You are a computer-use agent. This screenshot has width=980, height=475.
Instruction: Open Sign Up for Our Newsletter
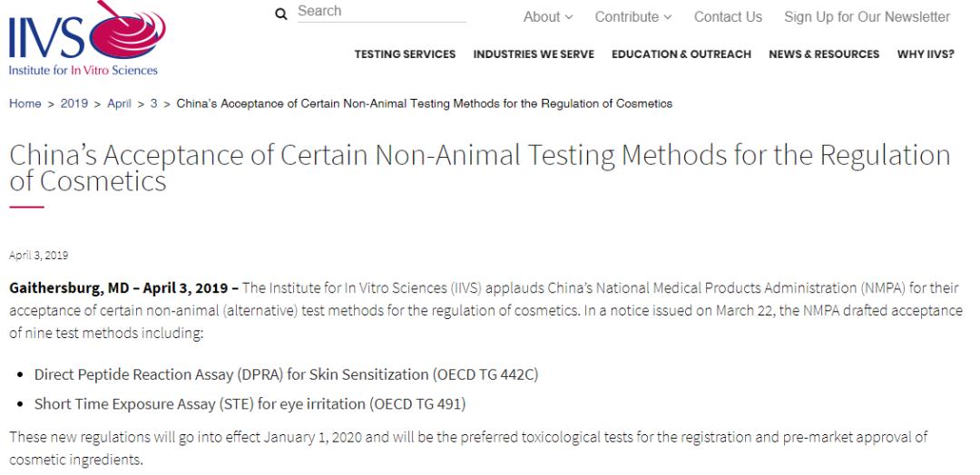(x=867, y=17)
